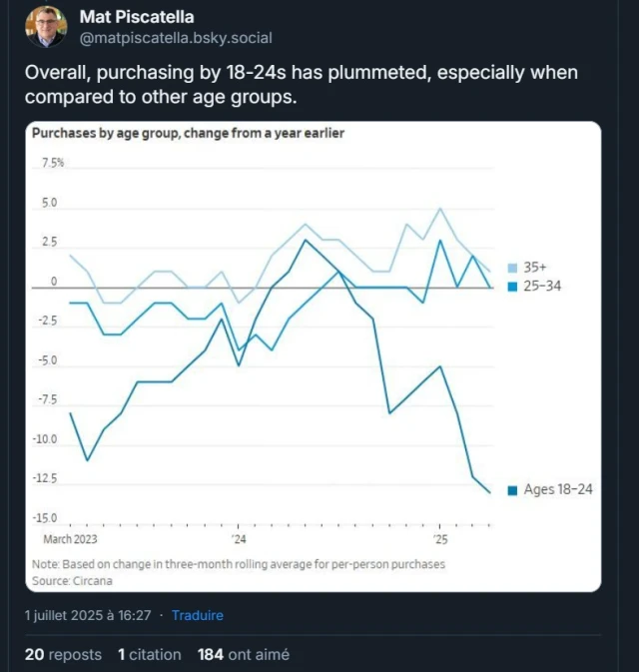
Task: Open Mat Piscatella's profile avatar
Action: [x=46, y=27]
